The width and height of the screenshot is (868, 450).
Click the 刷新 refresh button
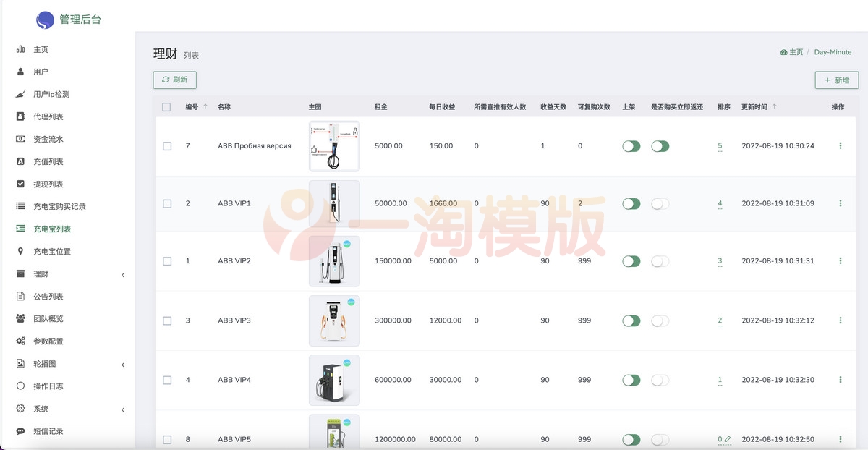coord(175,80)
